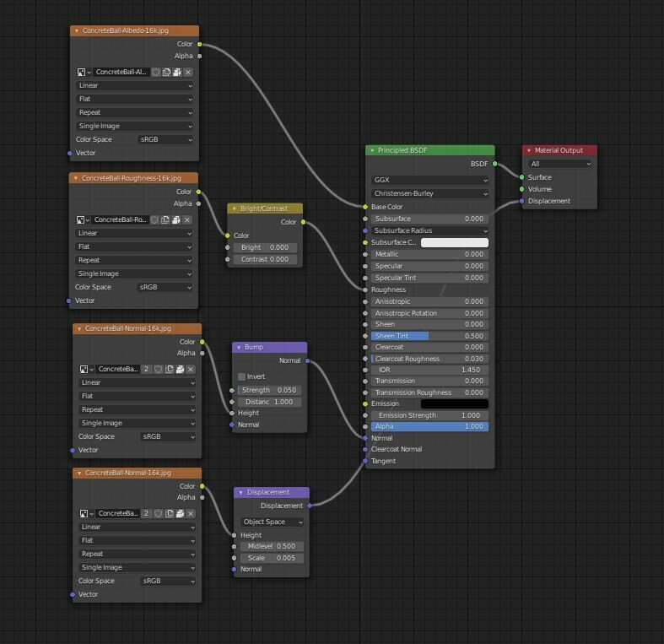The width and height of the screenshot is (664, 644).
Task: Open Christensen-Burley subsurface method dropdown
Action: (429, 193)
